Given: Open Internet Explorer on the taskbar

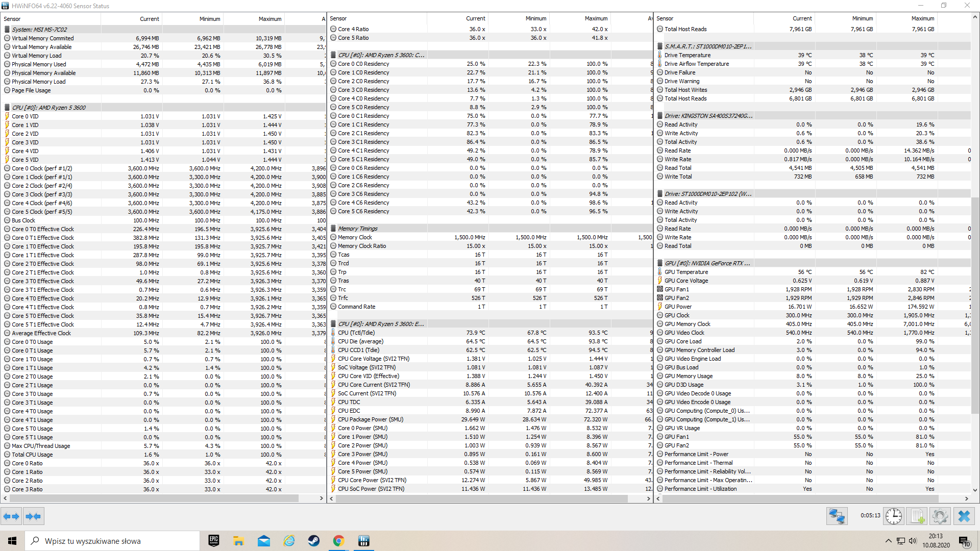Looking at the screenshot, I should (x=289, y=541).
